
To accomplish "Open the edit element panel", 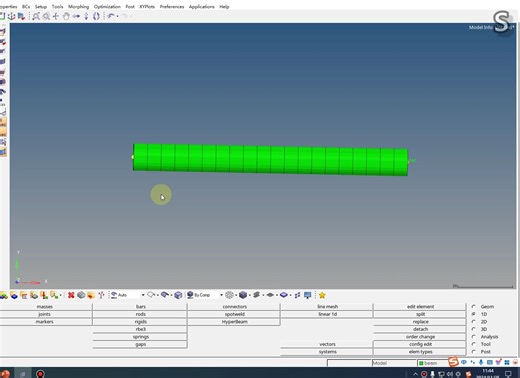I will coord(420,306).
